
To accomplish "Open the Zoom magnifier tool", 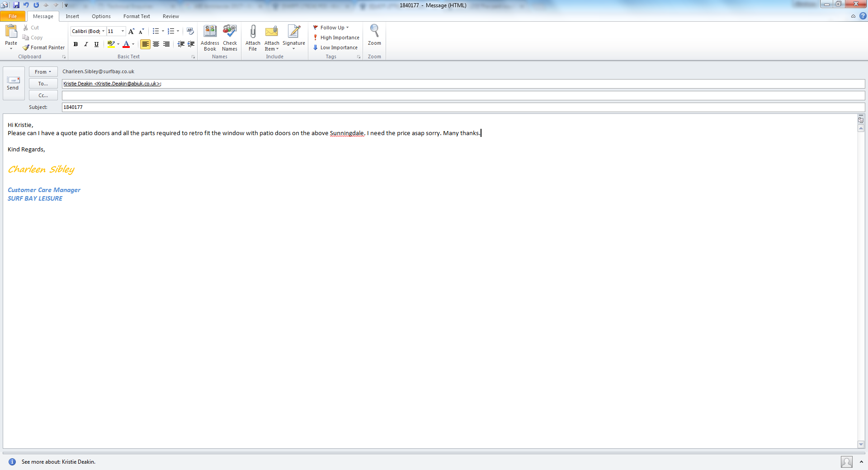I will coord(374,35).
